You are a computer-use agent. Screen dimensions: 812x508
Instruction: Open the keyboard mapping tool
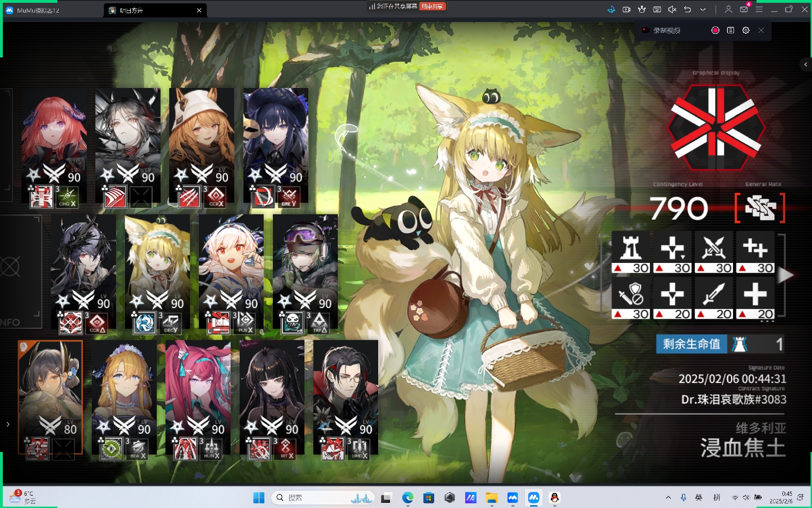(x=657, y=9)
